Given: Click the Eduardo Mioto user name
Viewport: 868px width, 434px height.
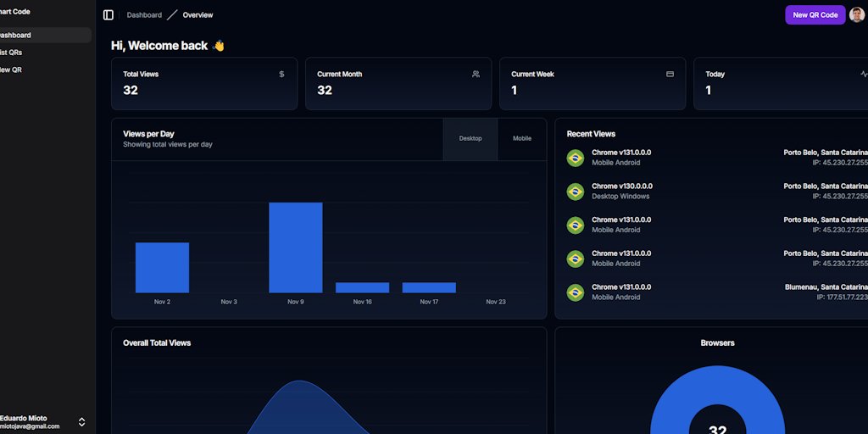Looking at the screenshot, I should pos(23,418).
